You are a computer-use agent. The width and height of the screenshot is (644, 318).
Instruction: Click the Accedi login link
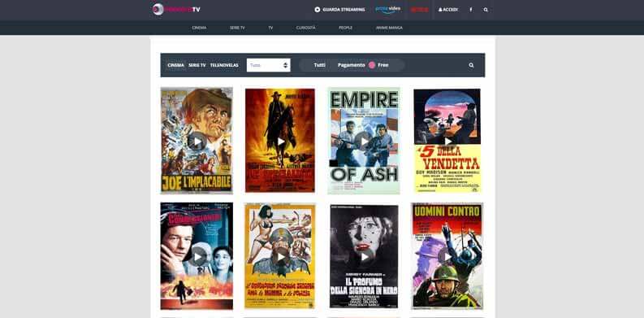point(448,10)
